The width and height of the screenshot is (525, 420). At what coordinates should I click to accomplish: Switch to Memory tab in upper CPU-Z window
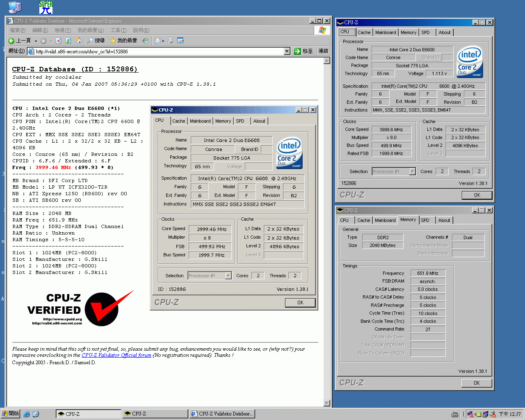pyautogui.click(x=409, y=32)
